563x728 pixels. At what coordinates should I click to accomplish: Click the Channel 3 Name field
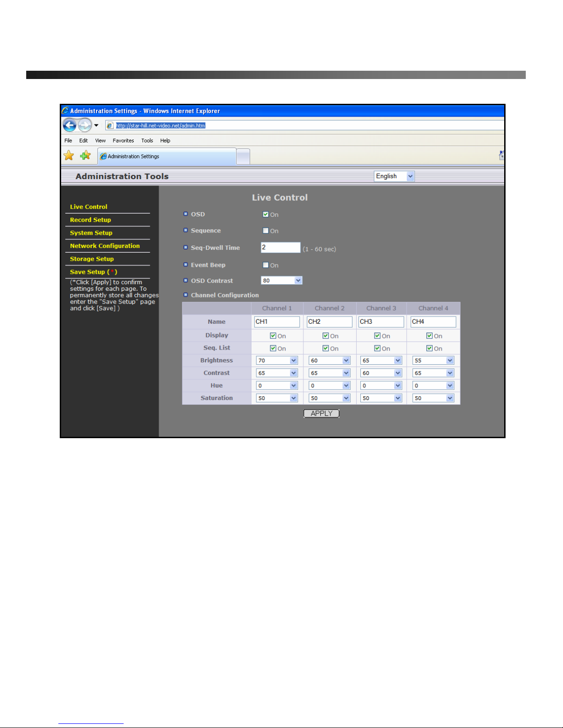tap(381, 322)
